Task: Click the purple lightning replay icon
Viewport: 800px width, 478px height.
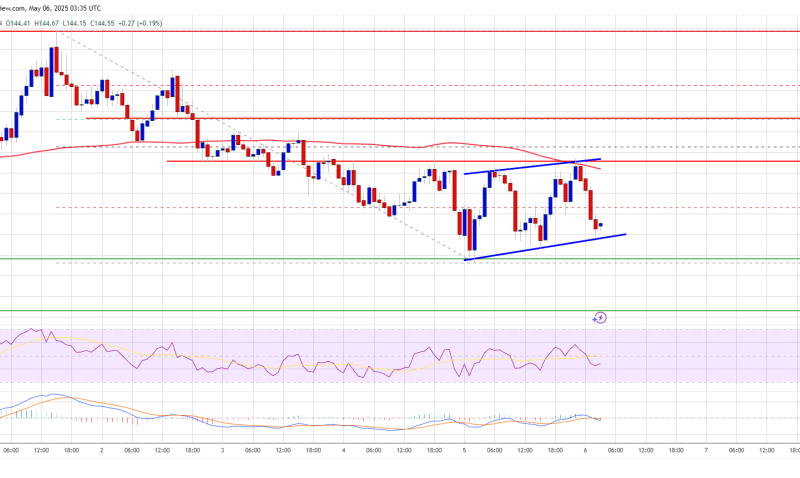Action: (x=600, y=318)
